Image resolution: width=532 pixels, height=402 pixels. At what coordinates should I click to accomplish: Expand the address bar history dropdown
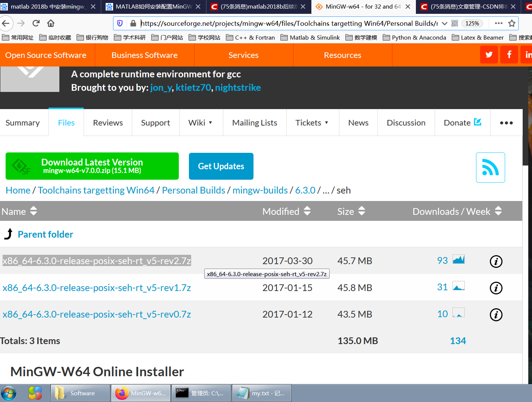[444, 23]
